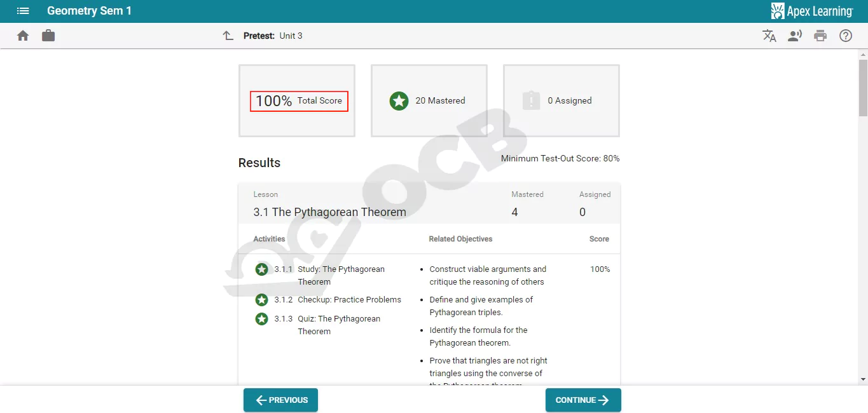Open Checkup: Practice Problems activity
The image size is (868, 413).
click(349, 300)
